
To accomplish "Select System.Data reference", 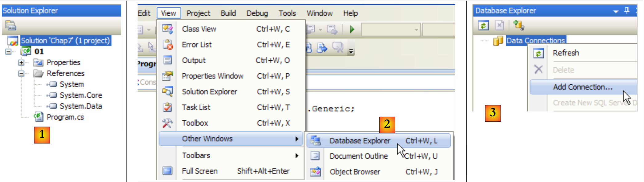I will point(81,106).
